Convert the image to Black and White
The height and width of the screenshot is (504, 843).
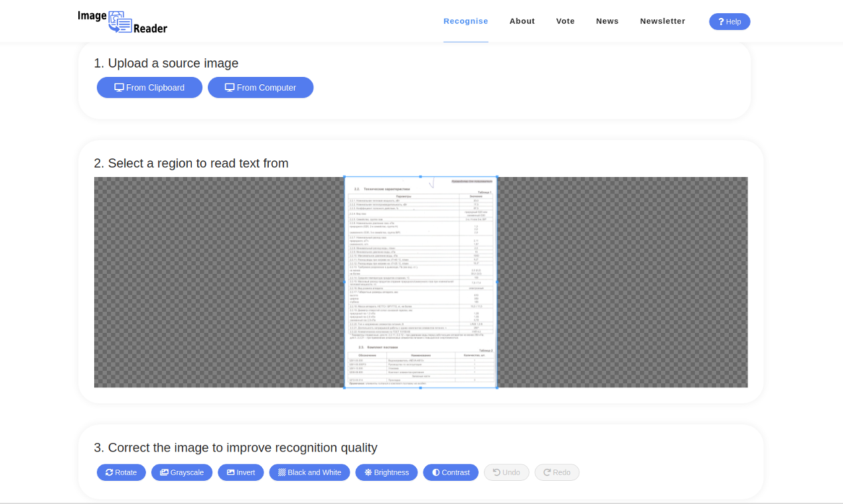309,472
